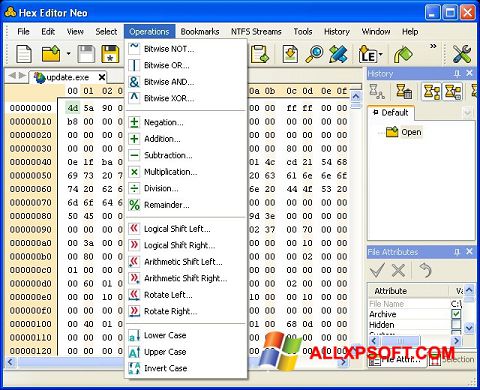
Task: Click the Attribute column header
Action: pyautogui.click(x=409, y=291)
